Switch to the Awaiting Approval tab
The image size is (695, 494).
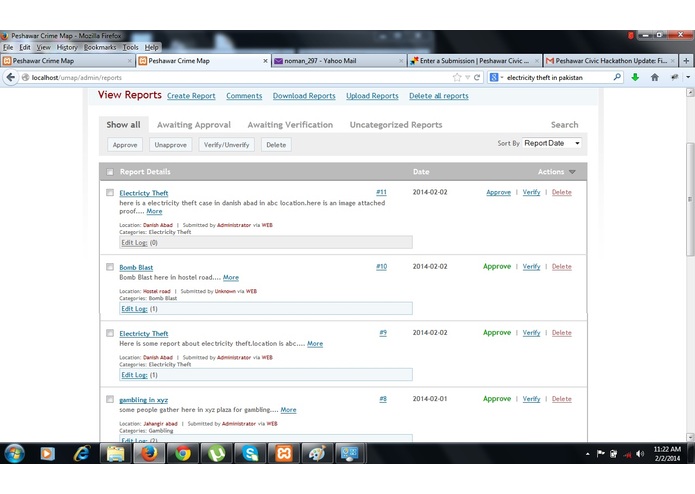[194, 125]
